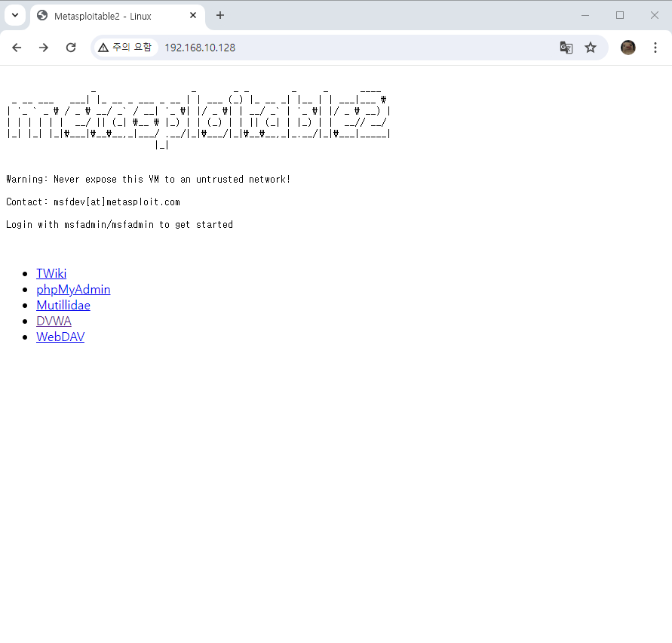Close the Metasploitable2 - Linux tab

point(193,15)
